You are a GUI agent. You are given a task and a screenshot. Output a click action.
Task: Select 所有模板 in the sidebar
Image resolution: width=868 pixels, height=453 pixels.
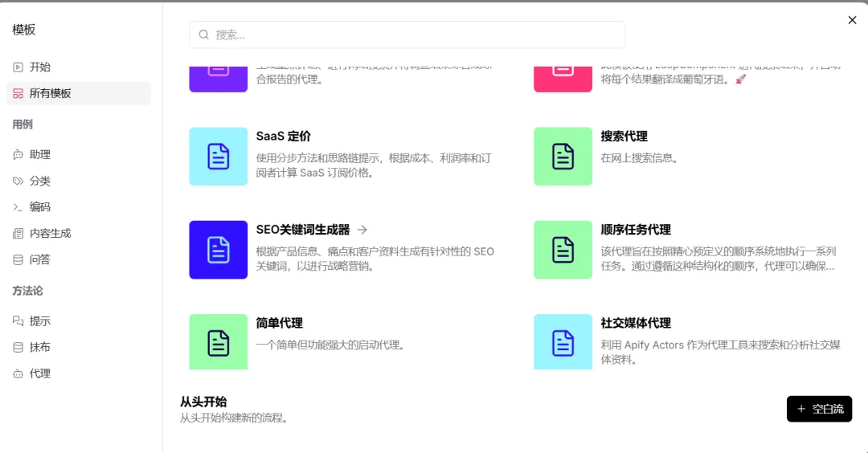tap(51, 93)
